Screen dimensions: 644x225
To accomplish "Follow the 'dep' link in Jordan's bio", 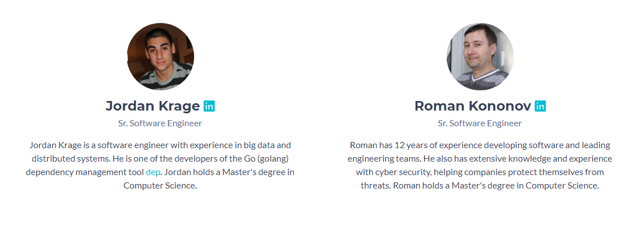I will (x=153, y=172).
